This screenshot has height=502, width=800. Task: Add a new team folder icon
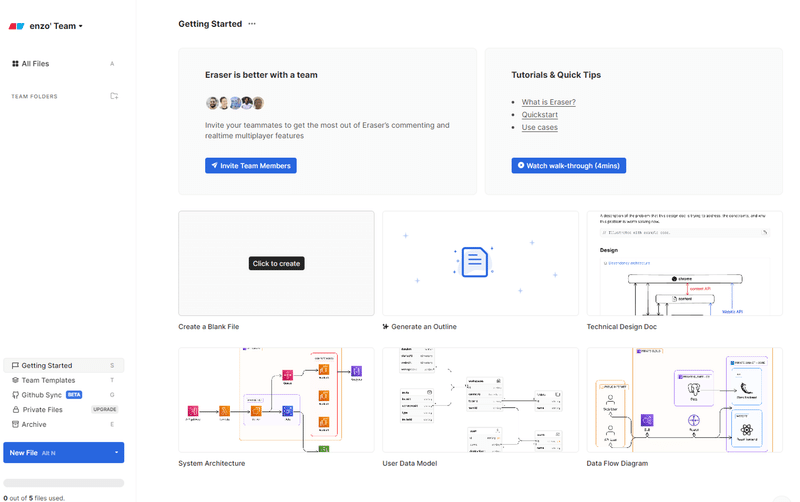[x=114, y=96]
